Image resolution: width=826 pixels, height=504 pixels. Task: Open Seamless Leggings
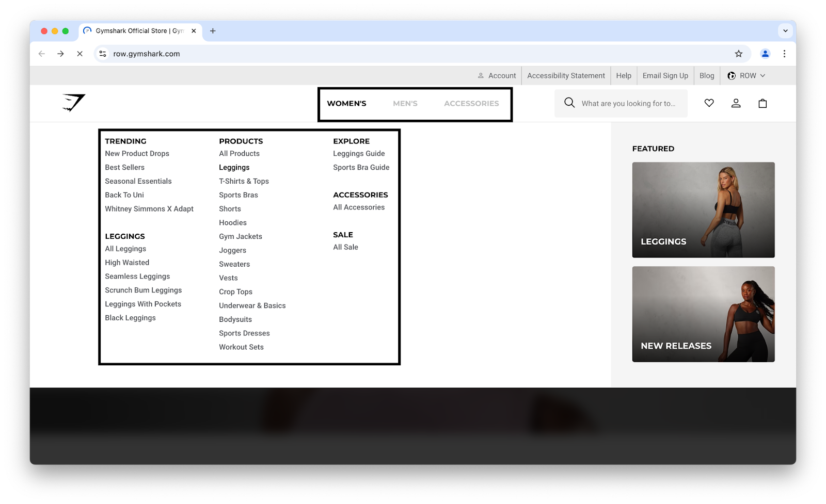pos(137,277)
